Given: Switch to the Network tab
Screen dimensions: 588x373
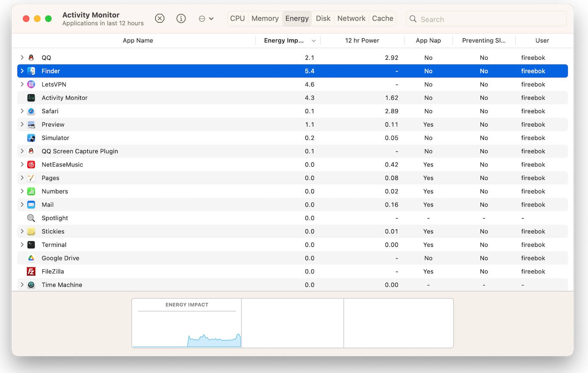Looking at the screenshot, I should pyautogui.click(x=351, y=19).
